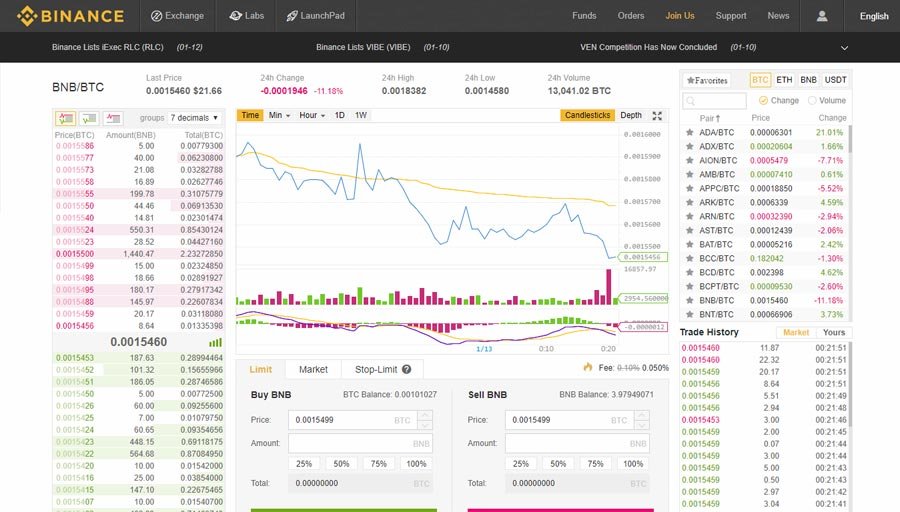Decrease the buy price stepper
The width and height of the screenshot is (900, 512).
point(425,425)
